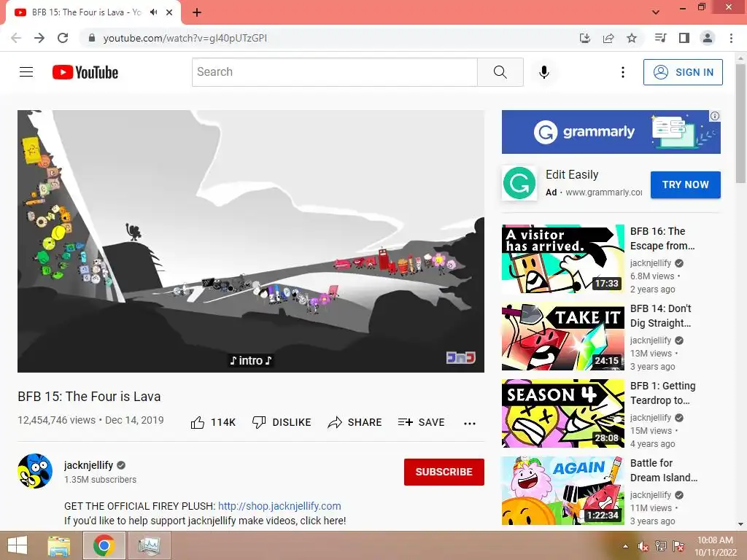This screenshot has height=560, width=747.
Task: Click the ad info icon on Grammarly banner
Action: 715,116
